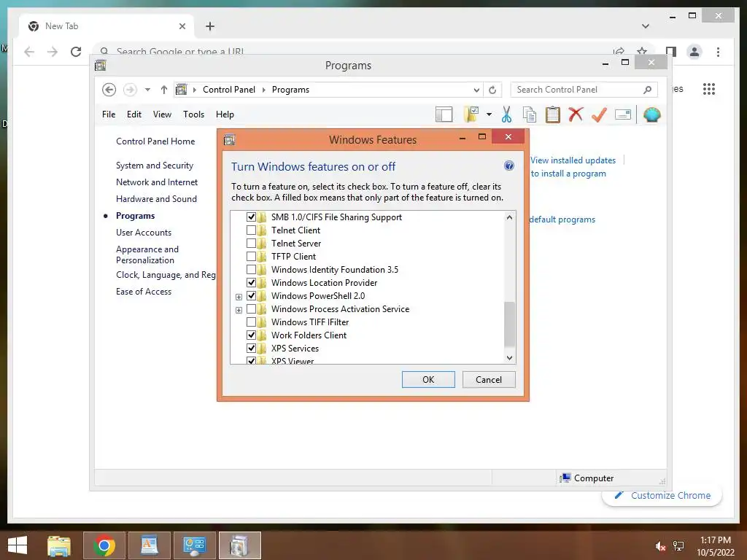Click the Up one level arrow

coord(164,90)
